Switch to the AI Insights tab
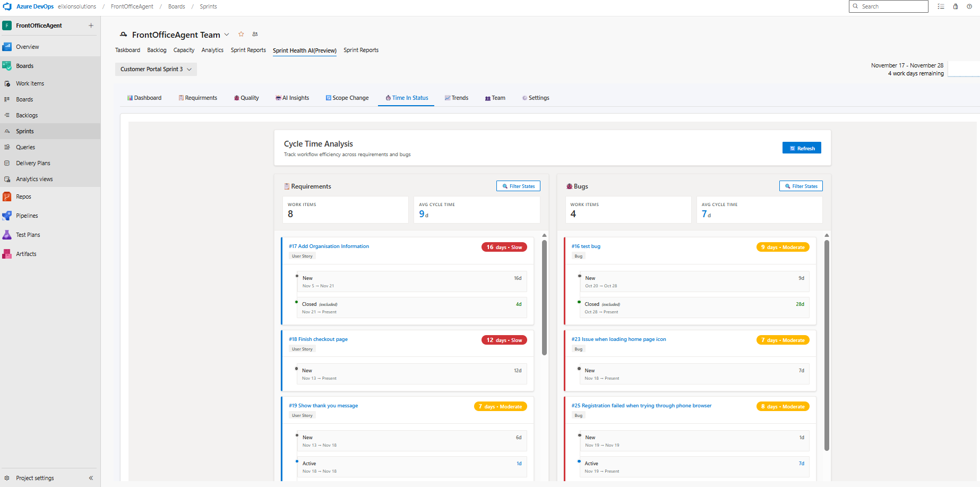The image size is (980, 487). coord(293,98)
